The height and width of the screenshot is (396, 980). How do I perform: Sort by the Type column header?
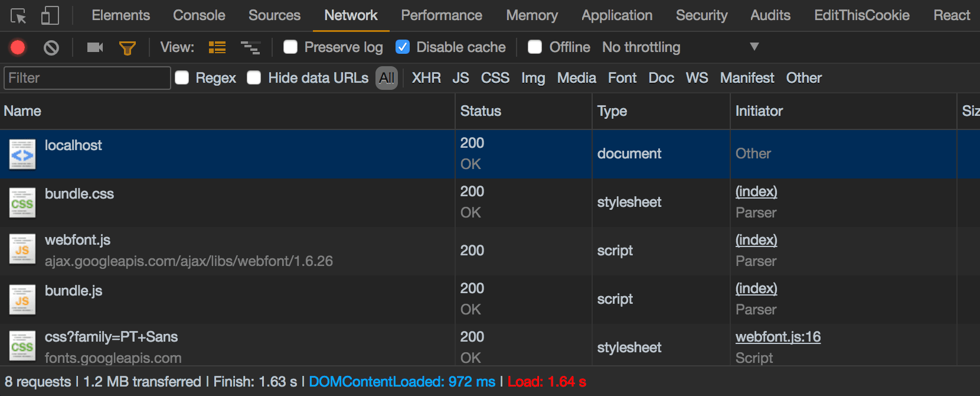[x=661, y=111]
